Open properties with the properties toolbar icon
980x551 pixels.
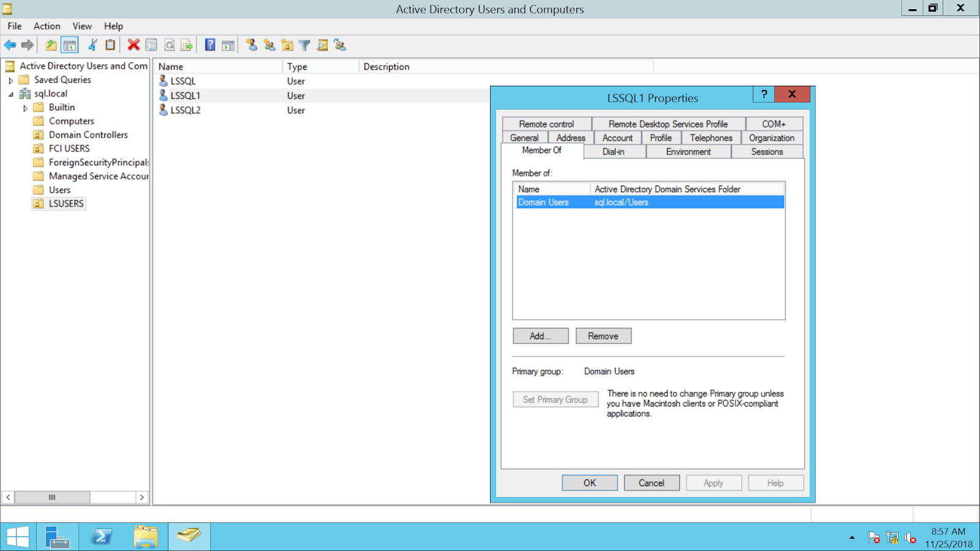point(151,45)
